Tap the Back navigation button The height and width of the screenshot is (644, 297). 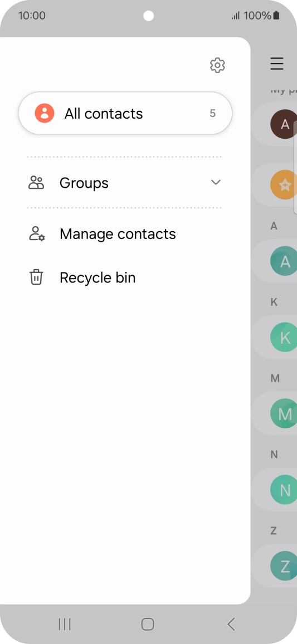(231, 625)
